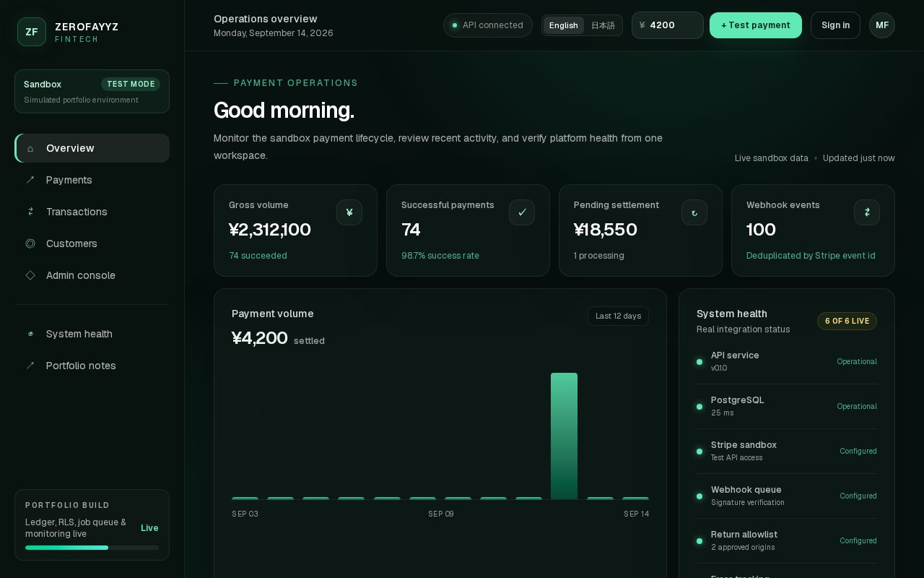The width and height of the screenshot is (924, 578).
Task: Click the ¥18,550 pending settlement value
Action: click(606, 230)
